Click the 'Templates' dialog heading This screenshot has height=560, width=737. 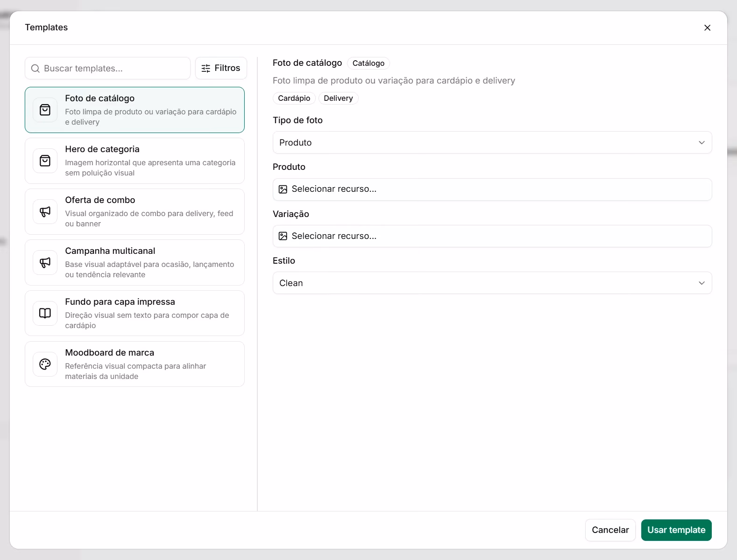pyautogui.click(x=46, y=28)
